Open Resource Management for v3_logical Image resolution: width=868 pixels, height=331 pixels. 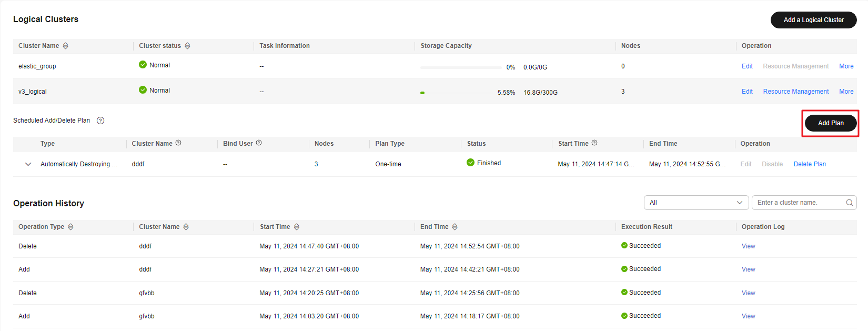(x=796, y=92)
